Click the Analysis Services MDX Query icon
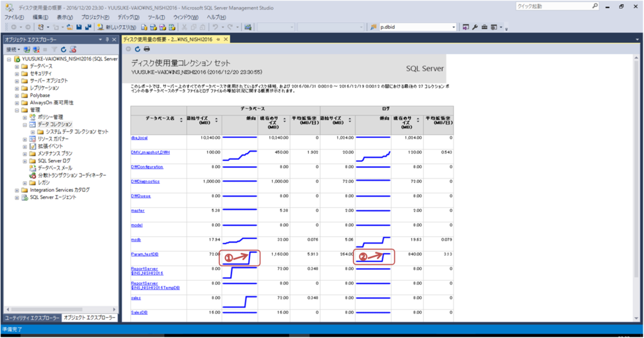The height and width of the screenshot is (338, 644). 153,27
